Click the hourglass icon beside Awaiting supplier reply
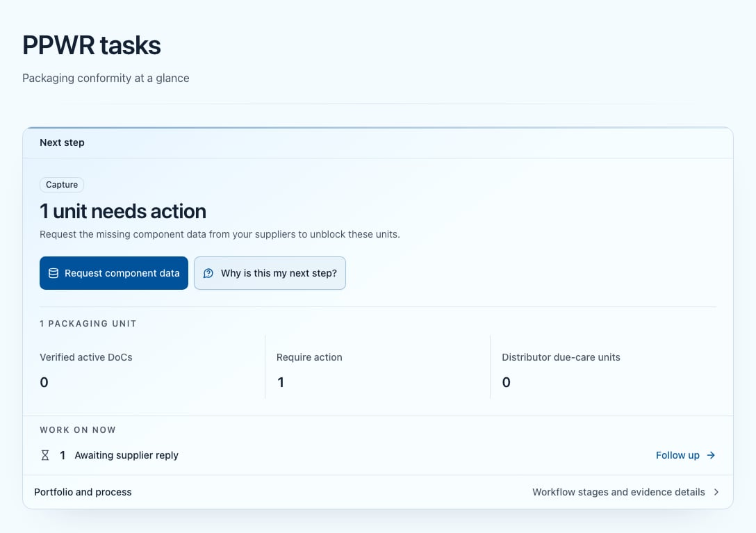The height and width of the screenshot is (533, 756). [45, 455]
